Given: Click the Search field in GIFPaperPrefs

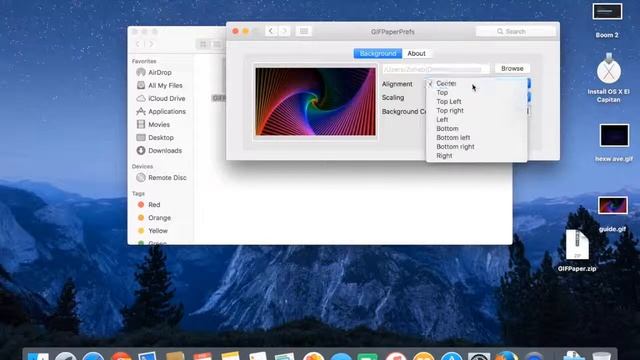Looking at the screenshot, I should [x=516, y=31].
